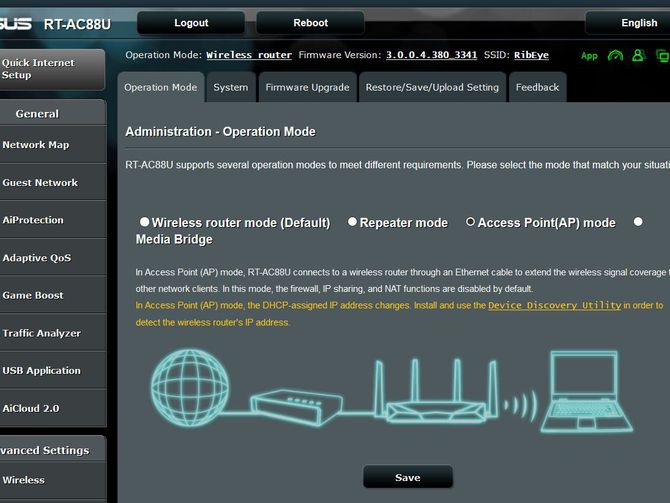Open Traffic Analyzer in sidebar

coord(53,333)
